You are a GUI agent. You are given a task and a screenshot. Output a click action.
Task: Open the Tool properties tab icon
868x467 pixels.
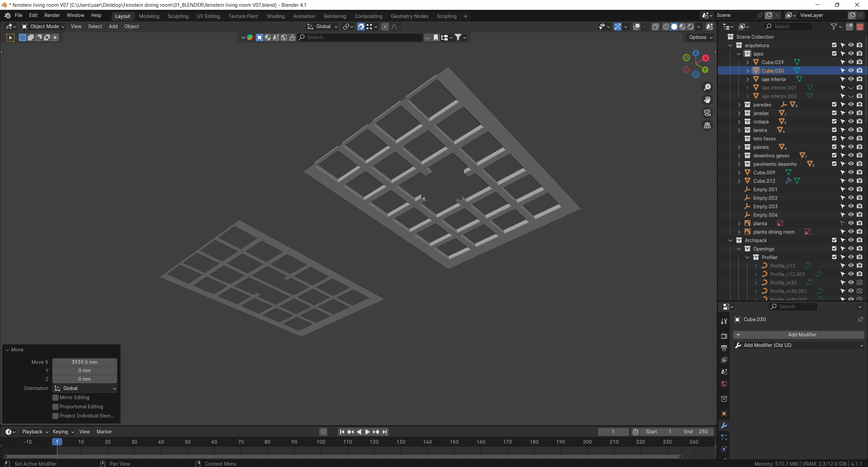pos(724,321)
